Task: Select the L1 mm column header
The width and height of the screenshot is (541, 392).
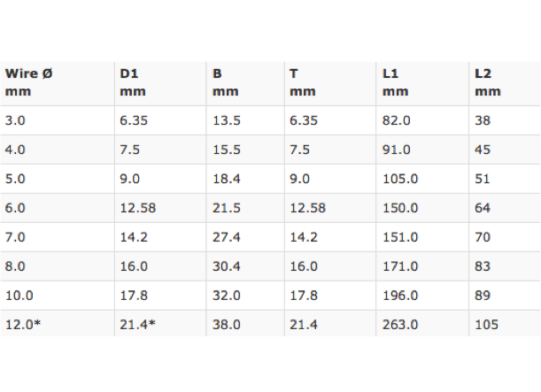Action: pyautogui.click(x=395, y=82)
